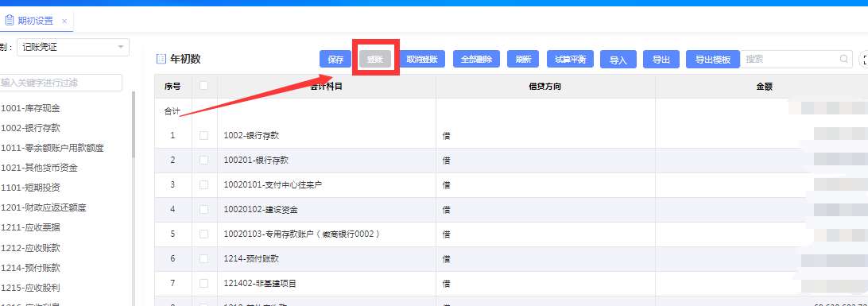The image size is (868, 306).
Task: Click the clipboard icon on 期初设置 tab
Action: click(10, 21)
